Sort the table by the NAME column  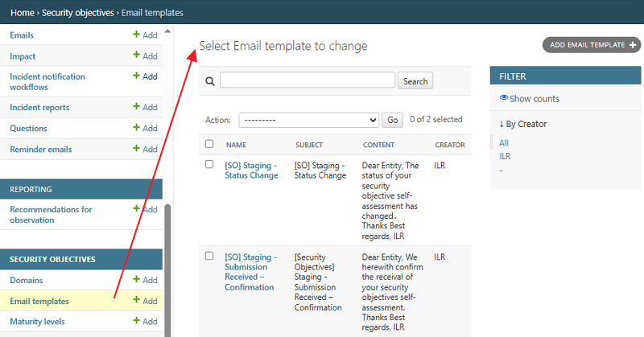pos(236,145)
